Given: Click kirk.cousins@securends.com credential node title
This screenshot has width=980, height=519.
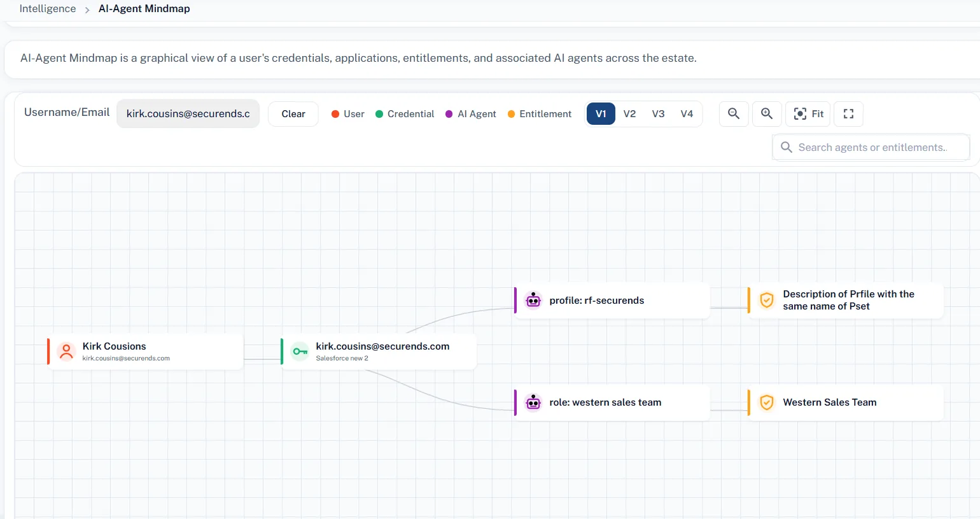Looking at the screenshot, I should 382,346.
